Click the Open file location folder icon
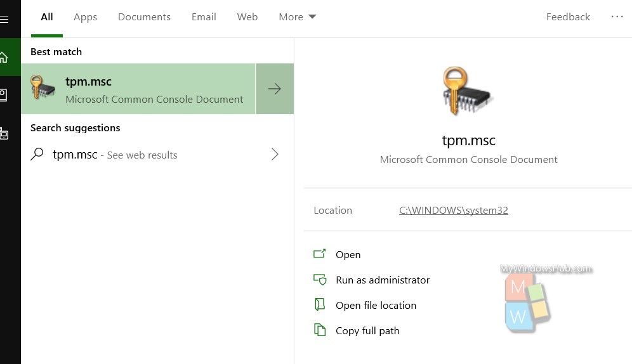The width and height of the screenshot is (632, 364). pos(320,305)
